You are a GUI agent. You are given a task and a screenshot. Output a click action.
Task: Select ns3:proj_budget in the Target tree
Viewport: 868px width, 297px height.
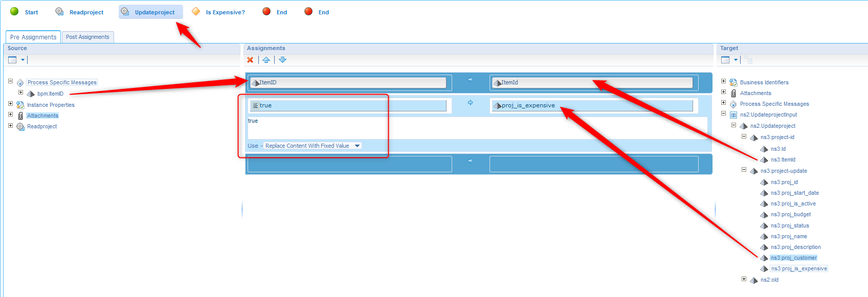[x=790, y=215]
